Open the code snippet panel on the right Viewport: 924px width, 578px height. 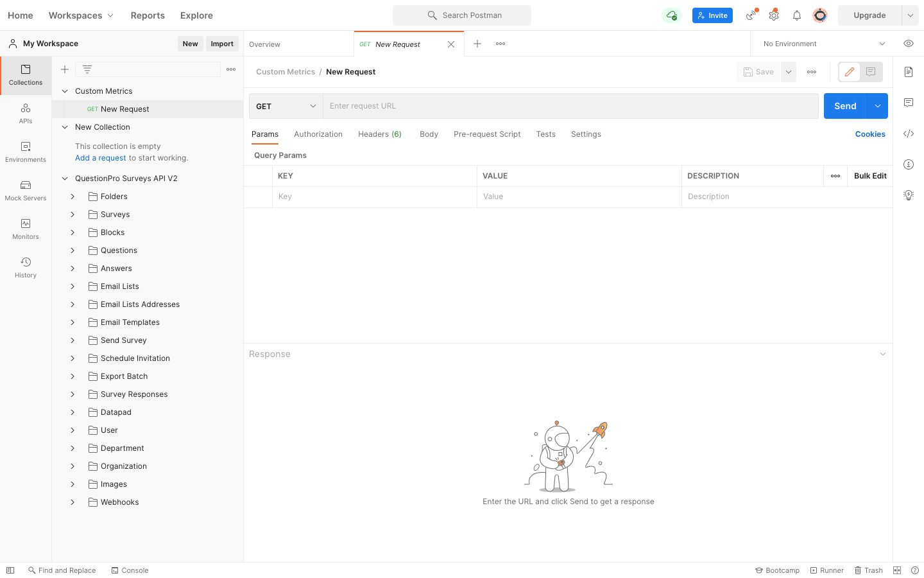pos(909,134)
